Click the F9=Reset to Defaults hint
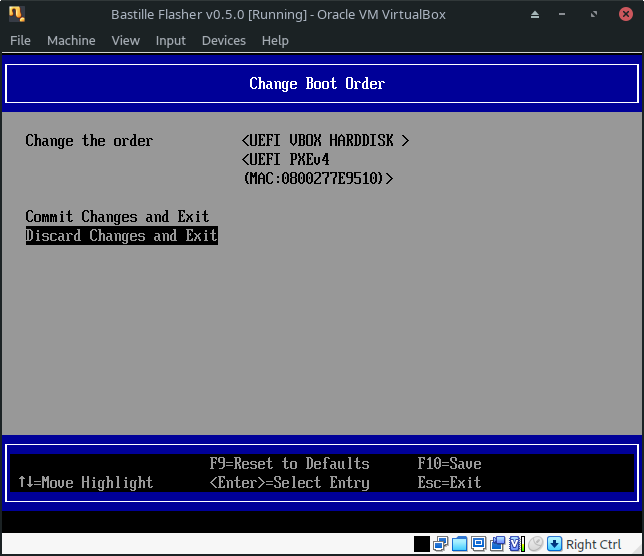644x556 pixels. click(x=290, y=464)
